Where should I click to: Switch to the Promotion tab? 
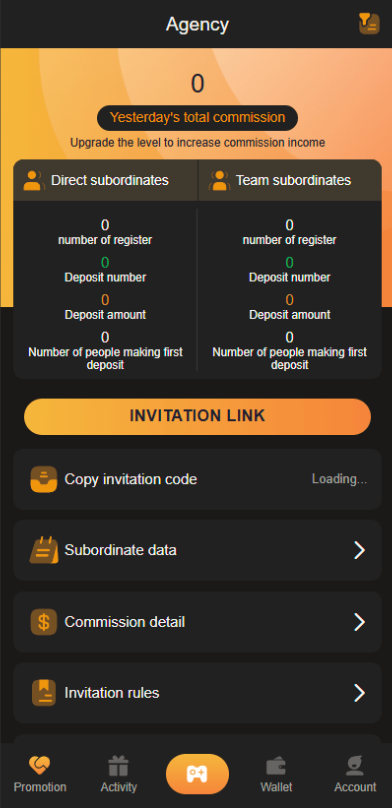tap(40, 775)
